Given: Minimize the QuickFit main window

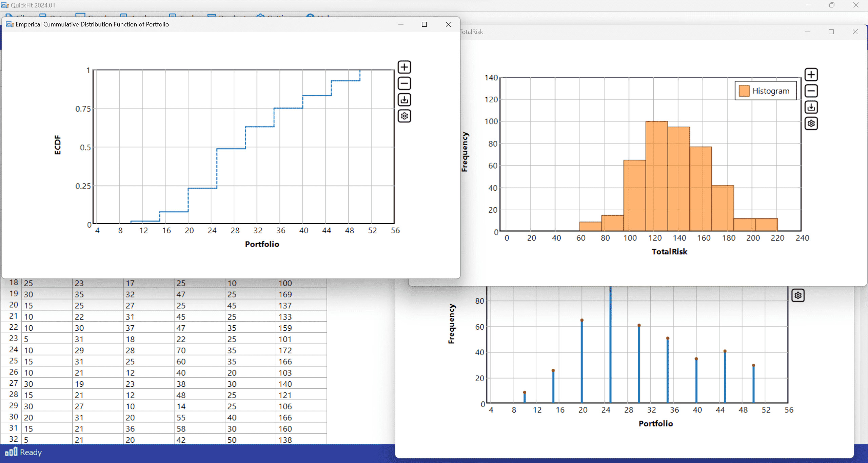Looking at the screenshot, I should (x=808, y=5).
